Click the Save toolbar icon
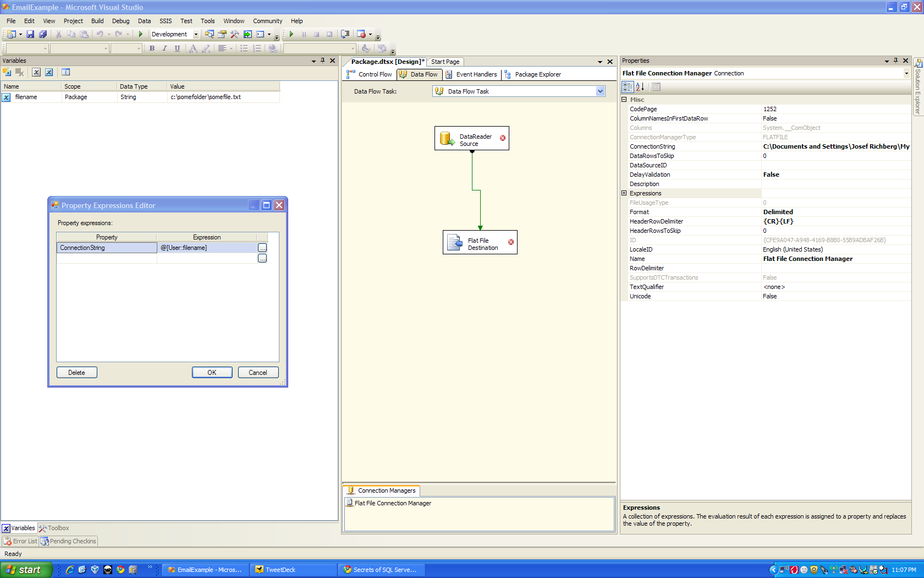Viewport: 924px width, 578px height. pyautogui.click(x=30, y=34)
